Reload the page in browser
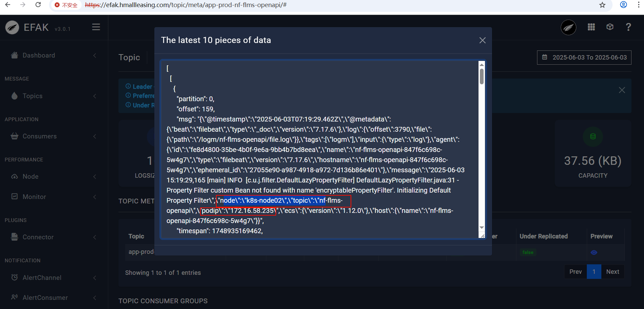 [38, 5]
